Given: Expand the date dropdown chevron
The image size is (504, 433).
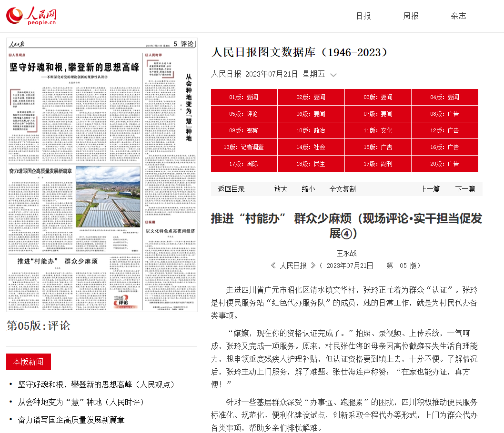Looking at the screenshot, I should pos(333,75).
